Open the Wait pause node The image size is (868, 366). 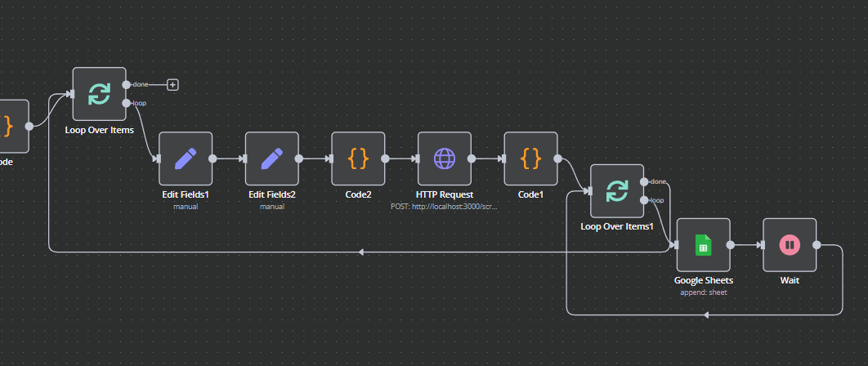click(x=790, y=245)
